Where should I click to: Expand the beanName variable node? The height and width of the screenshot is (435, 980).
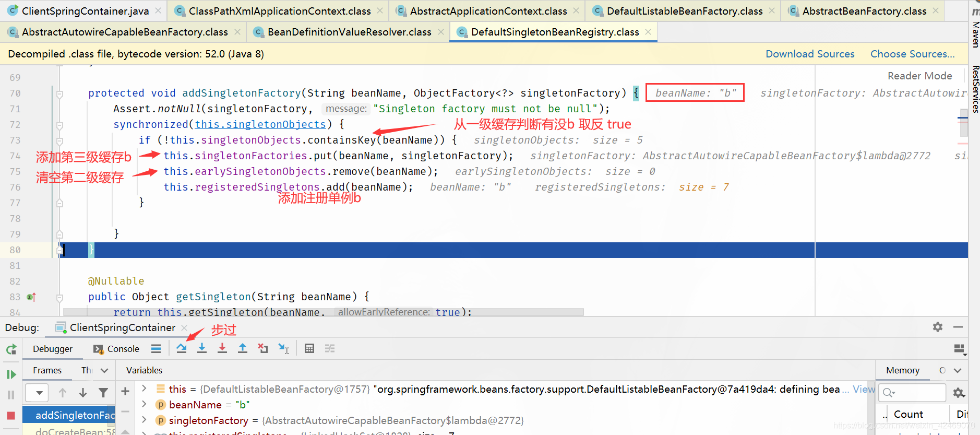(x=145, y=404)
